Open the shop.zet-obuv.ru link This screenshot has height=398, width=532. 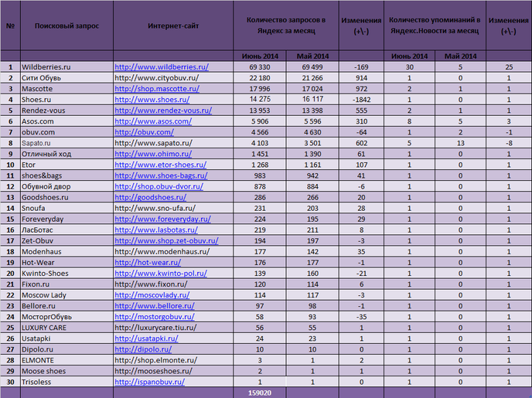tap(166, 240)
